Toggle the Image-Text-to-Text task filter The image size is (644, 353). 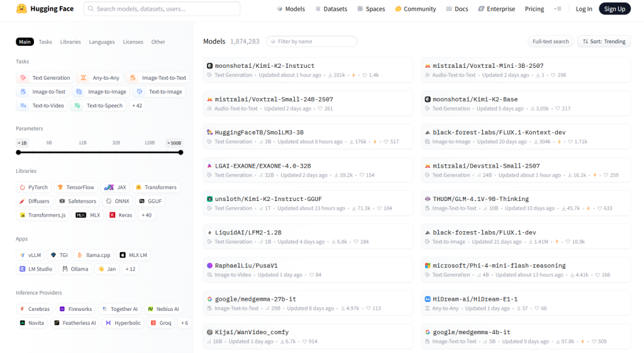tap(158, 78)
